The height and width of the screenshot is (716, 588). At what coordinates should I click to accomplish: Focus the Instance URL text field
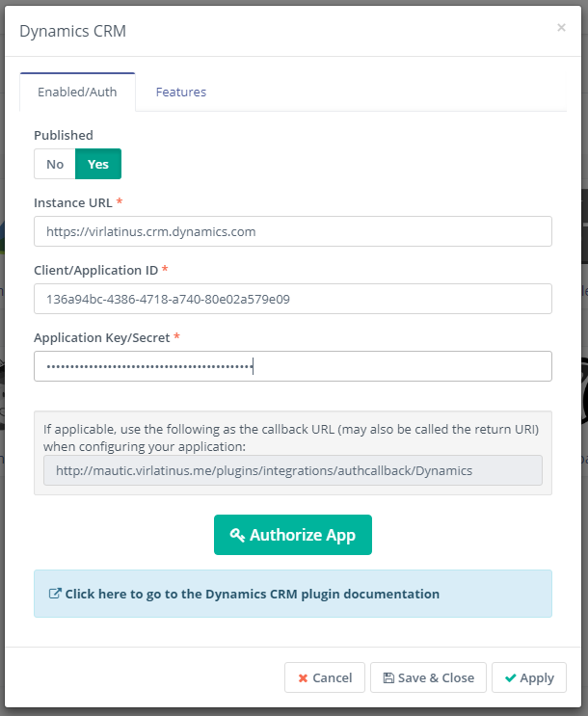pos(293,231)
